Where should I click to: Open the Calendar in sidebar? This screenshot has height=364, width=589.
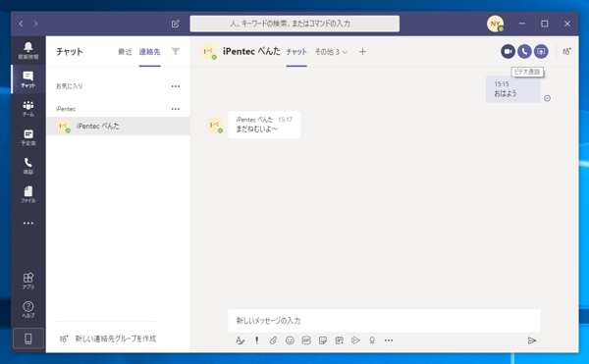tap(28, 137)
